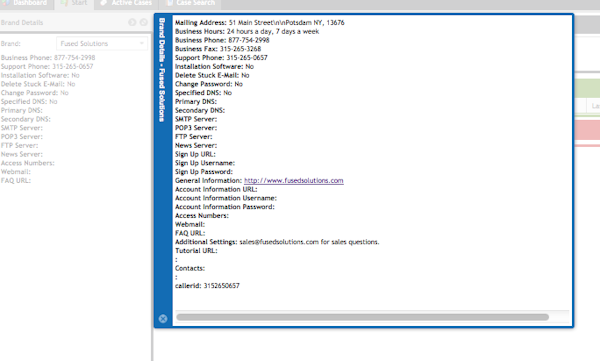Open the Case Search tab
Screen dimensions: 600x361
190,3
